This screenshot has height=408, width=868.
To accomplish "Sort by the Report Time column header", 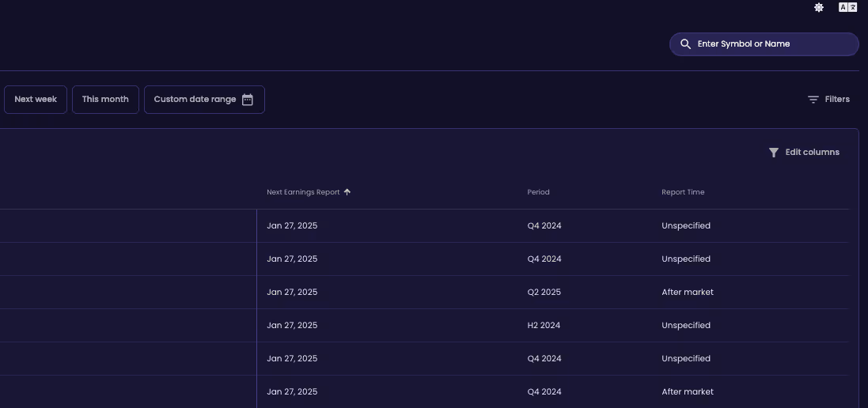I will coord(683,192).
